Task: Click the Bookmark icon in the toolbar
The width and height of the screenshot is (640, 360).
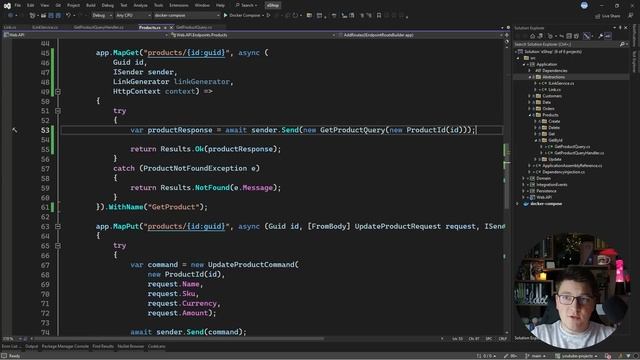Action: point(379,16)
